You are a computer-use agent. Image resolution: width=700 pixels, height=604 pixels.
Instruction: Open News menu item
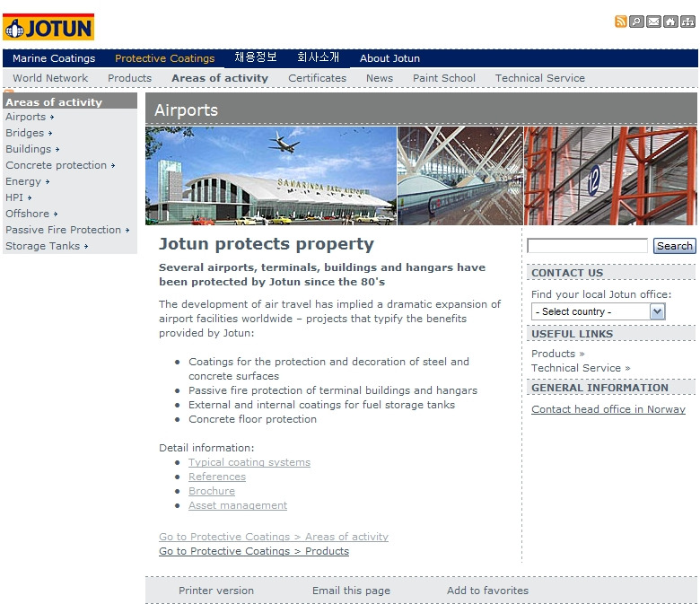pos(380,78)
